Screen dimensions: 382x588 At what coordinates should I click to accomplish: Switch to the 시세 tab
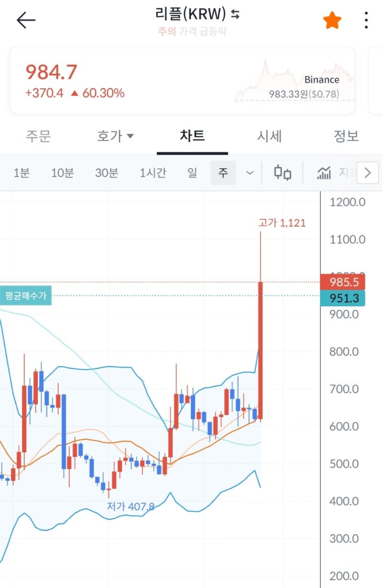coord(269,136)
